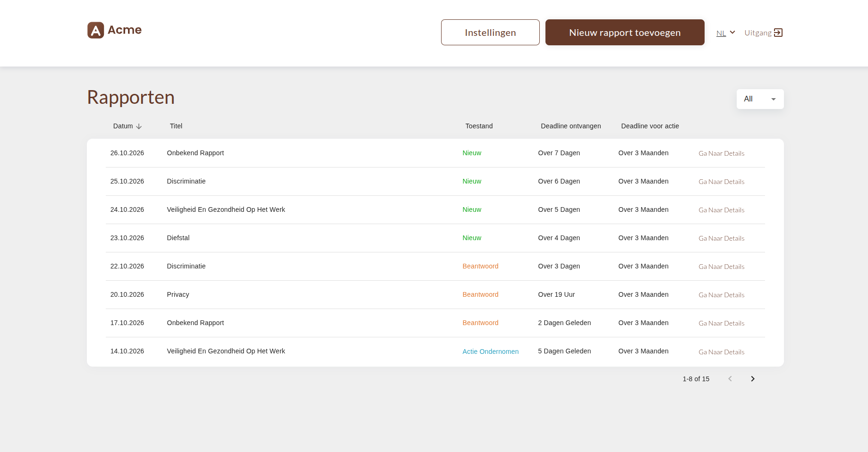This screenshot has width=868, height=452.
Task: Click the Deadline ontvangen column header
Action: (x=571, y=126)
